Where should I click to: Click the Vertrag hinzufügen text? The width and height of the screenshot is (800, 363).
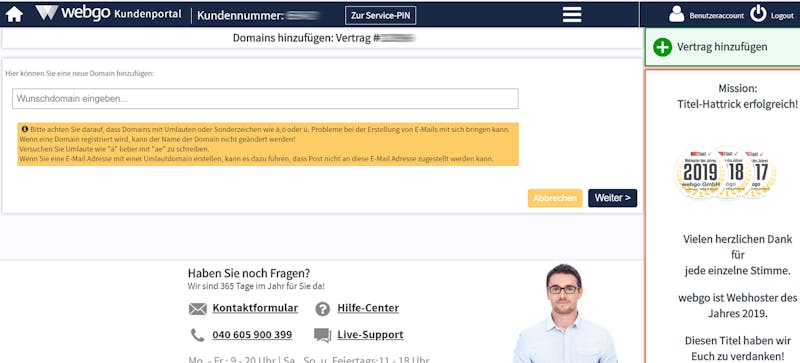(722, 47)
